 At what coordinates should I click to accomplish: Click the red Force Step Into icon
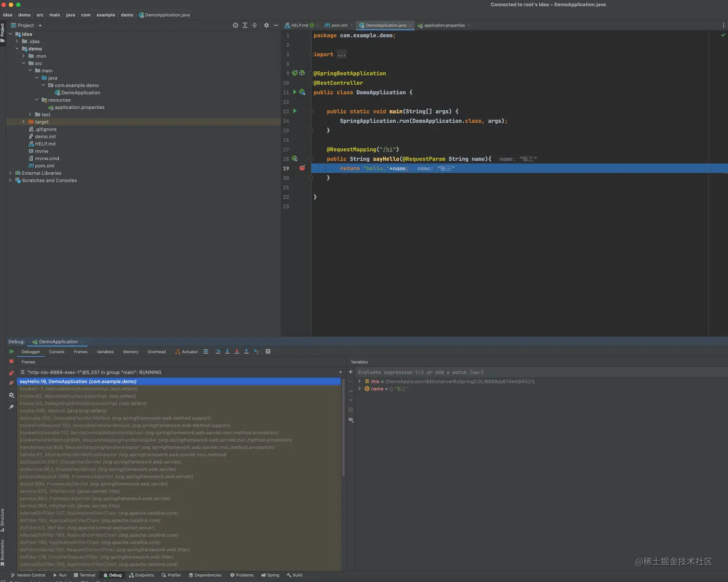coord(237,351)
